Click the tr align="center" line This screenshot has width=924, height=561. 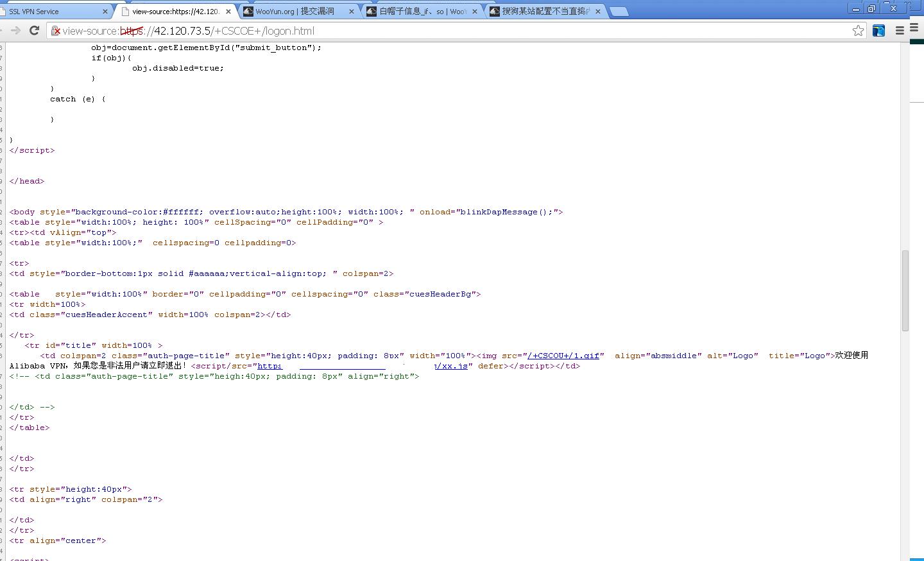58,540
